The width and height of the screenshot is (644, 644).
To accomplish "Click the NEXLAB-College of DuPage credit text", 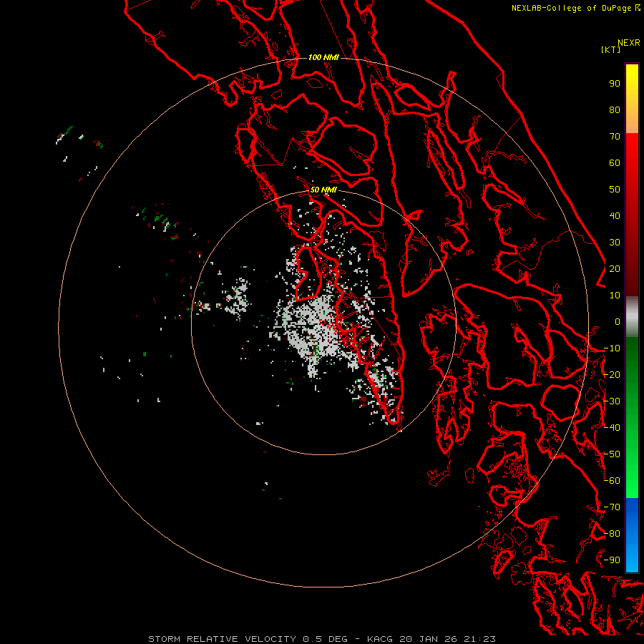I will coord(572,8).
